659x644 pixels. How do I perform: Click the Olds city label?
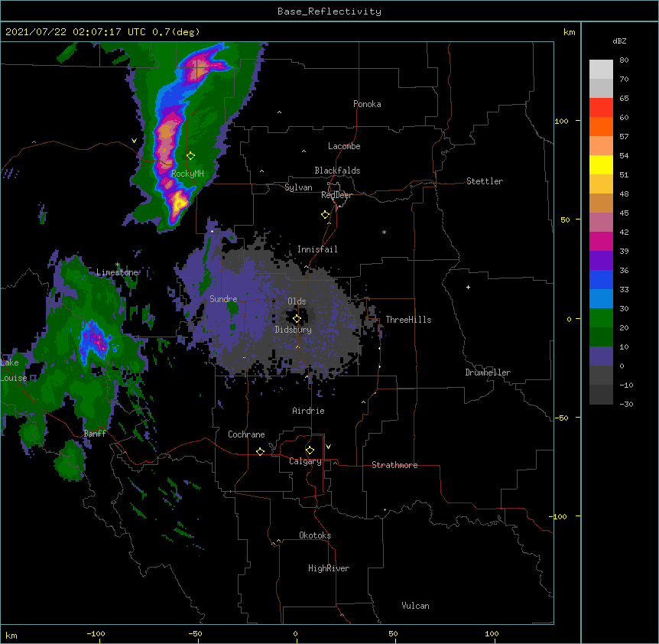click(x=297, y=301)
